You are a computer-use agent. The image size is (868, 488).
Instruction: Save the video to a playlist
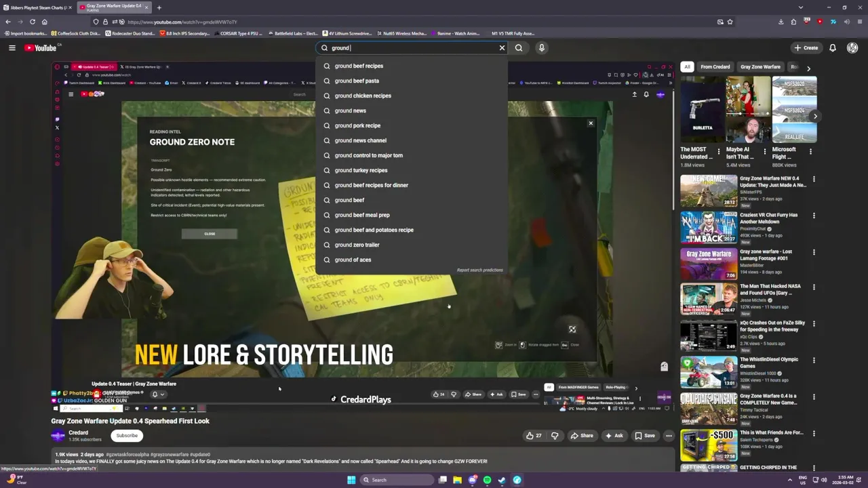coord(645,436)
